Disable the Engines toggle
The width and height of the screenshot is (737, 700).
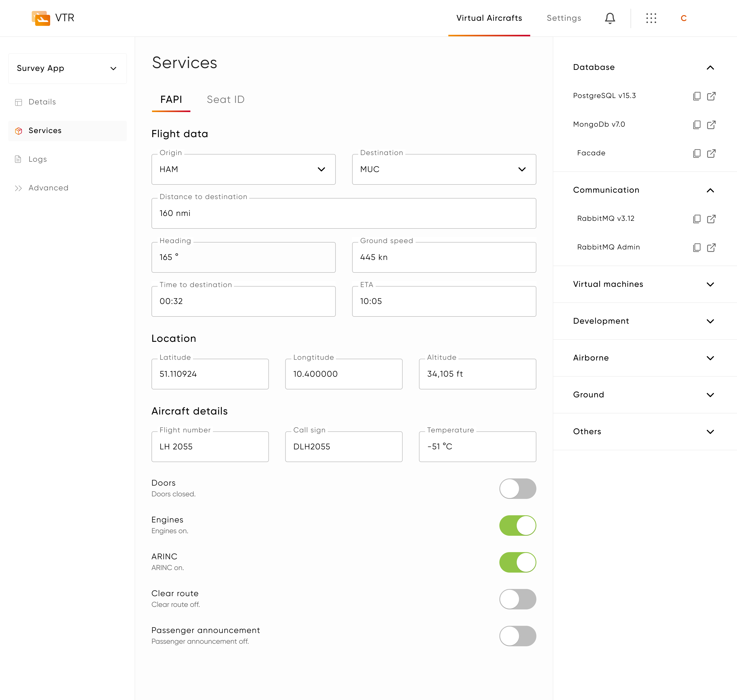tap(518, 525)
